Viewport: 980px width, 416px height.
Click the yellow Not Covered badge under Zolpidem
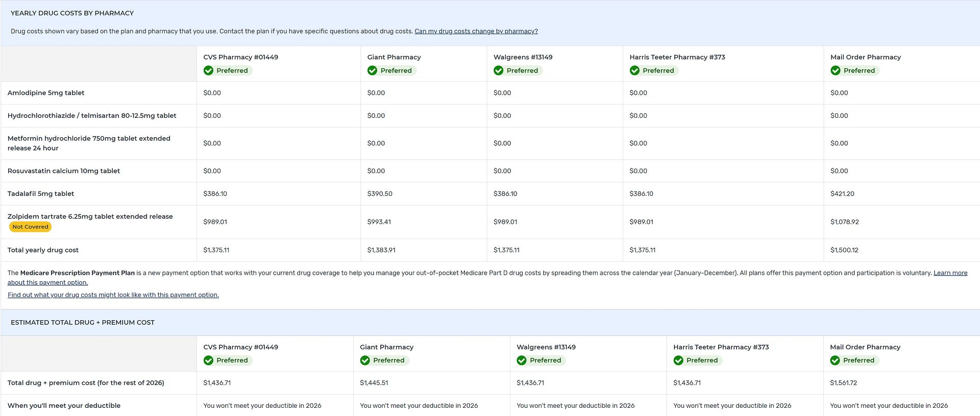tap(30, 227)
